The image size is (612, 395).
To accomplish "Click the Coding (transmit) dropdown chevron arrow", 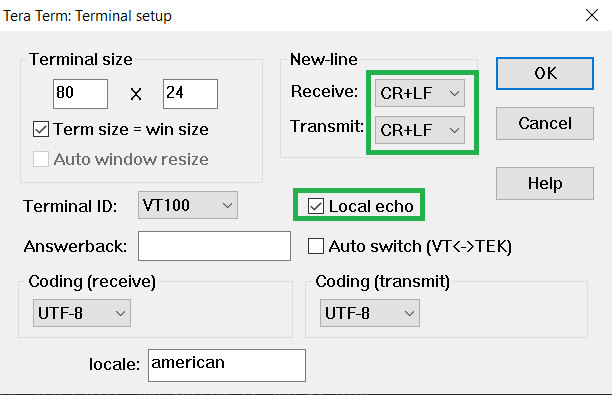I will pyautogui.click(x=409, y=313).
